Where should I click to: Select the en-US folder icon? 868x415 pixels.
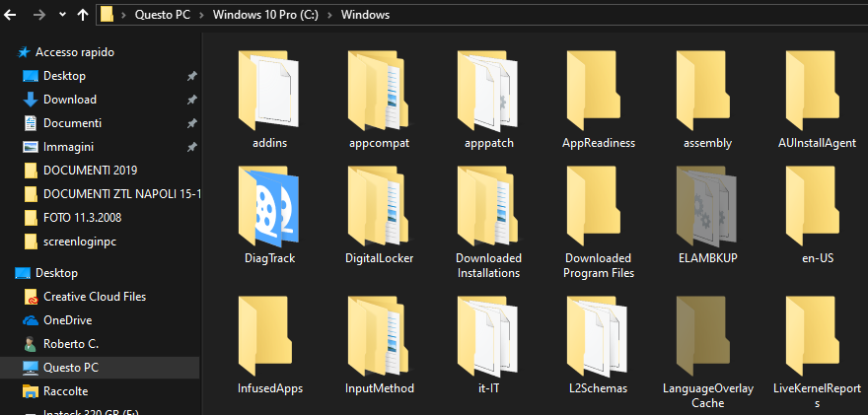point(812,206)
